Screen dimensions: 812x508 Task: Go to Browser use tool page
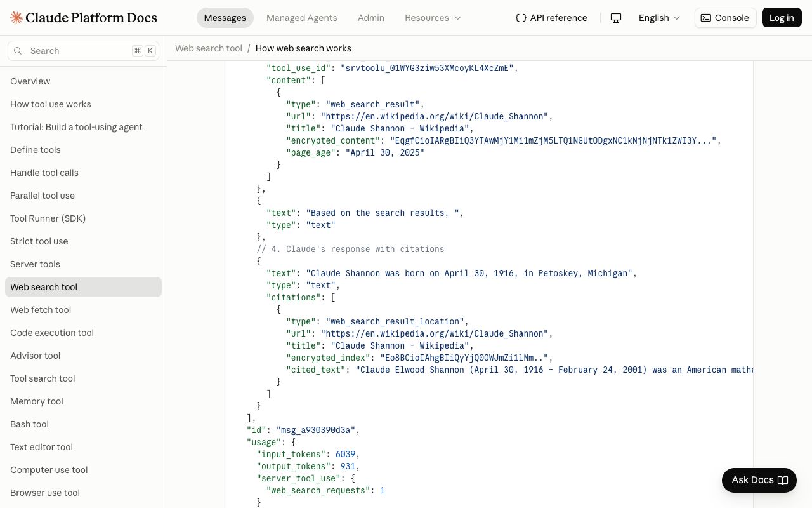pos(83,493)
